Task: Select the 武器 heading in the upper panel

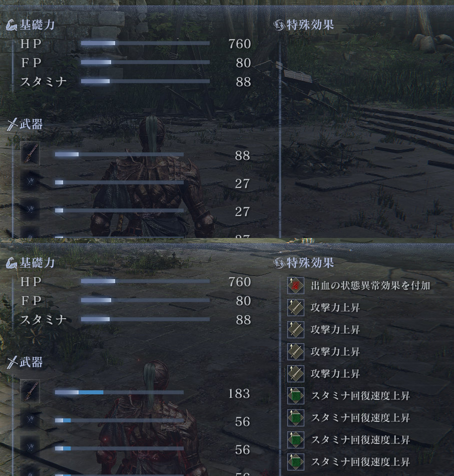Action: (31, 124)
